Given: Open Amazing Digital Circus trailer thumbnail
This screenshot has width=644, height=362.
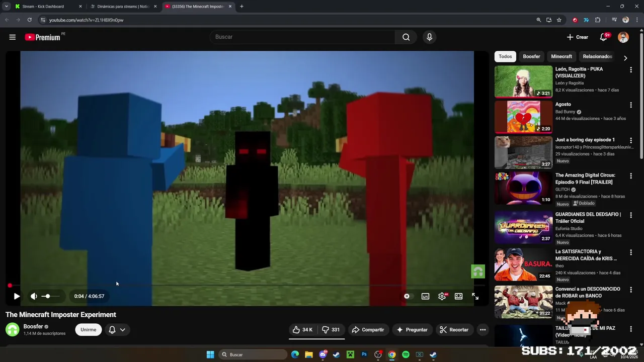Looking at the screenshot, I should [x=523, y=188].
